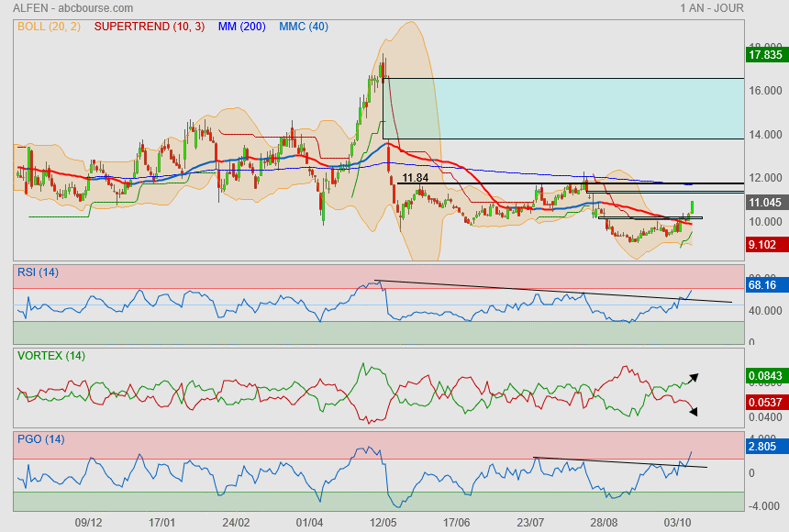
Task: Select the green 11.045 current price tag
Action: coord(764,202)
